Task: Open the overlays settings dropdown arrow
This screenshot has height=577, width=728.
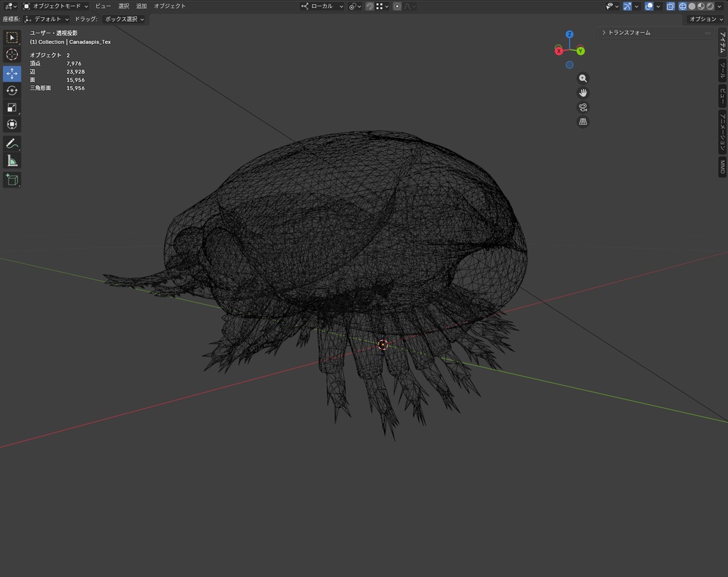Action: point(658,6)
